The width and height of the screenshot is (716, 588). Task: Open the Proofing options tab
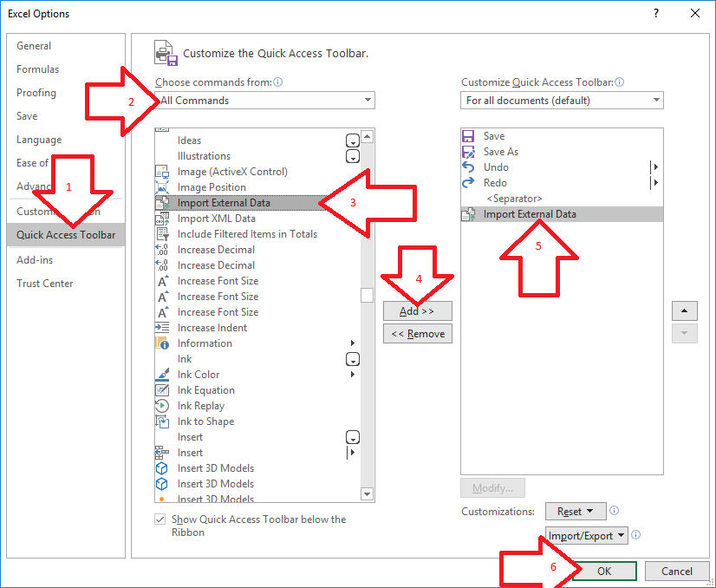click(36, 93)
